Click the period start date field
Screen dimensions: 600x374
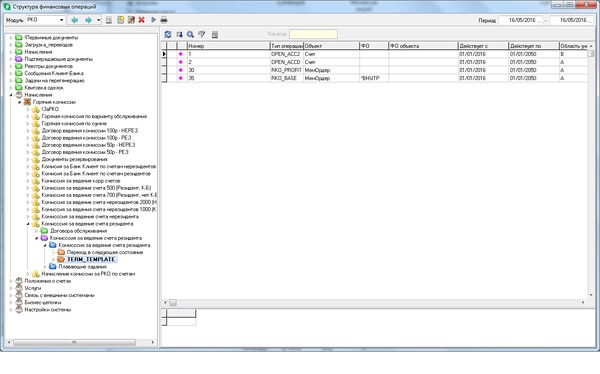[x=521, y=20]
